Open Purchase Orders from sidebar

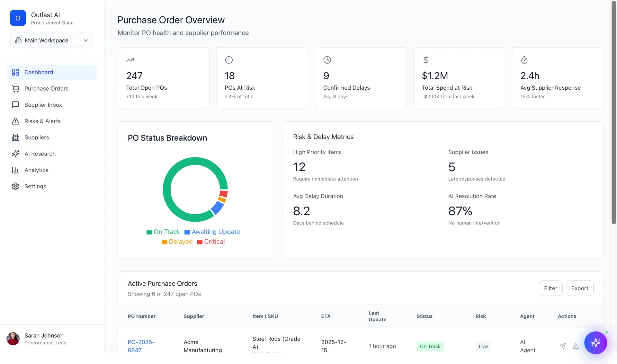pyautogui.click(x=46, y=89)
